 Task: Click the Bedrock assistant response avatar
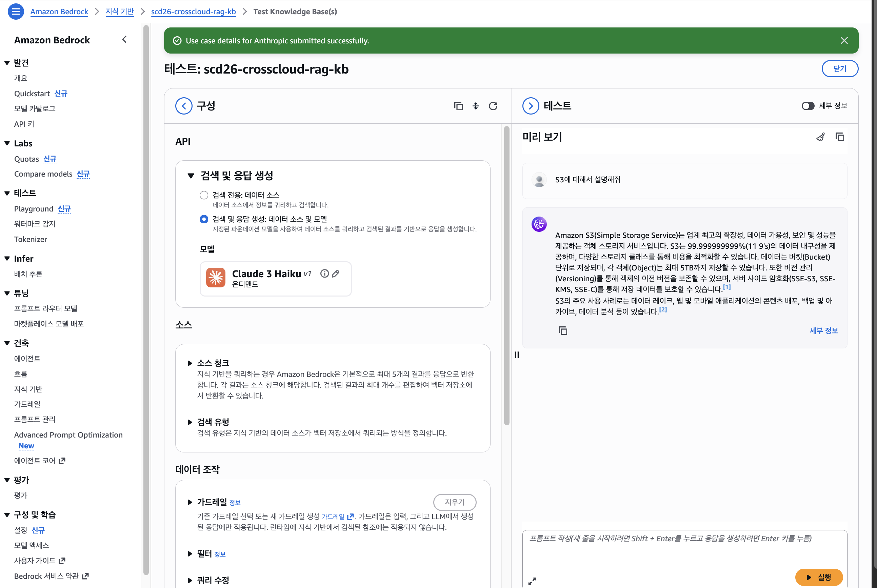(539, 224)
